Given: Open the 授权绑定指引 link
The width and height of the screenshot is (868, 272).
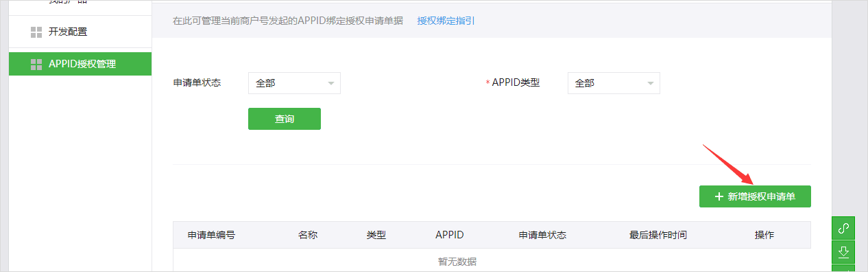Looking at the screenshot, I should (x=446, y=21).
